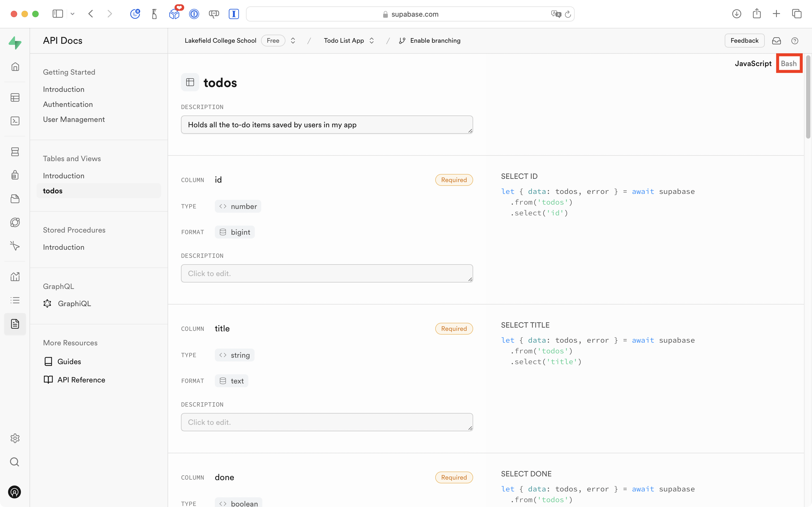Open the Authentication docs section

(x=68, y=104)
